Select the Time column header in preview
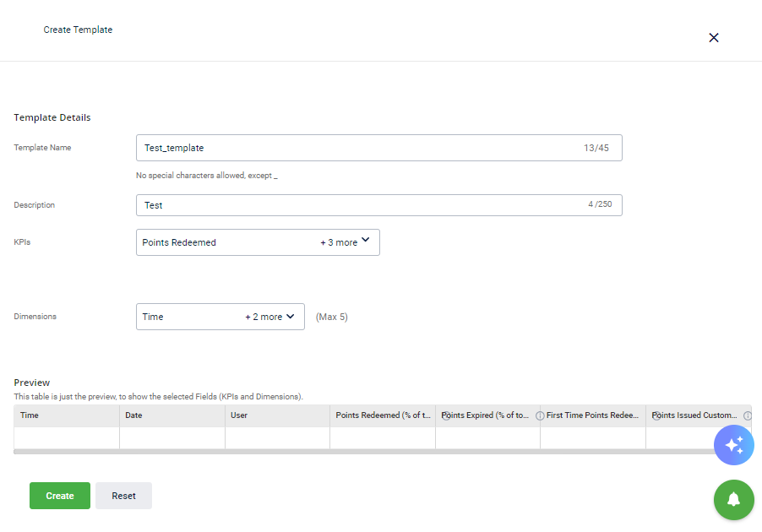This screenshot has width=762, height=532. (67, 415)
